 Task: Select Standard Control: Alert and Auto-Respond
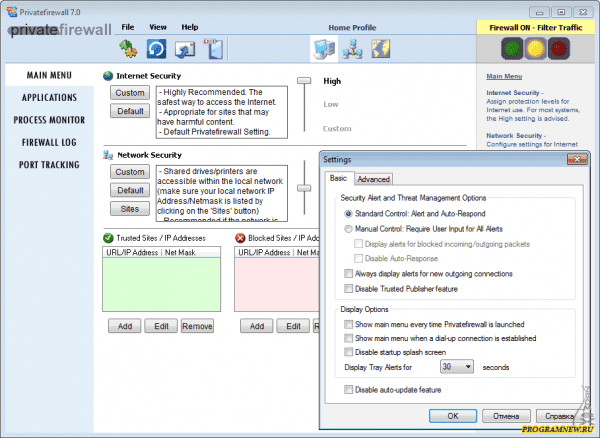coord(348,213)
